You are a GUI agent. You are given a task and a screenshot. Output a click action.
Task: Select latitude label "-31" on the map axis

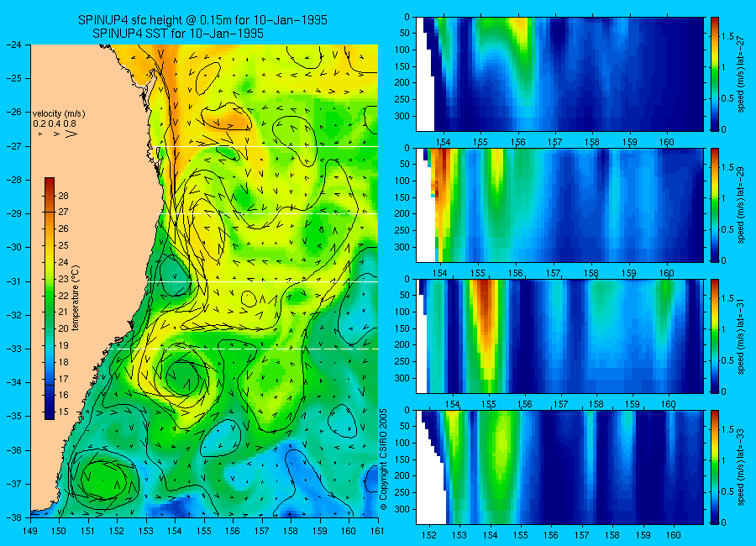15,281
